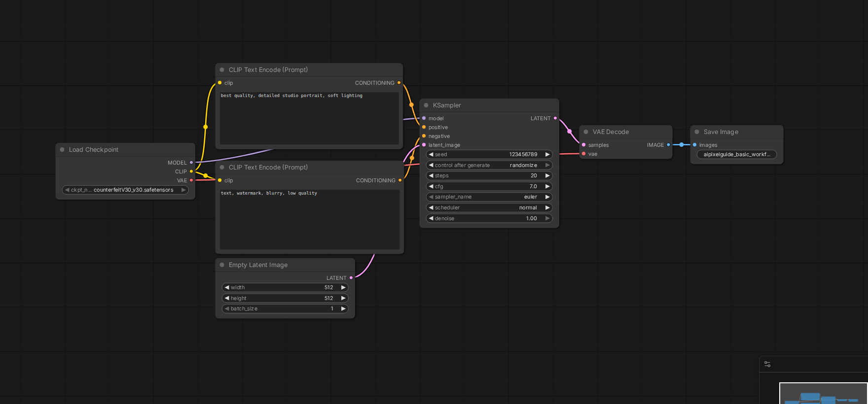Decrease width value with left arrow

(227, 287)
